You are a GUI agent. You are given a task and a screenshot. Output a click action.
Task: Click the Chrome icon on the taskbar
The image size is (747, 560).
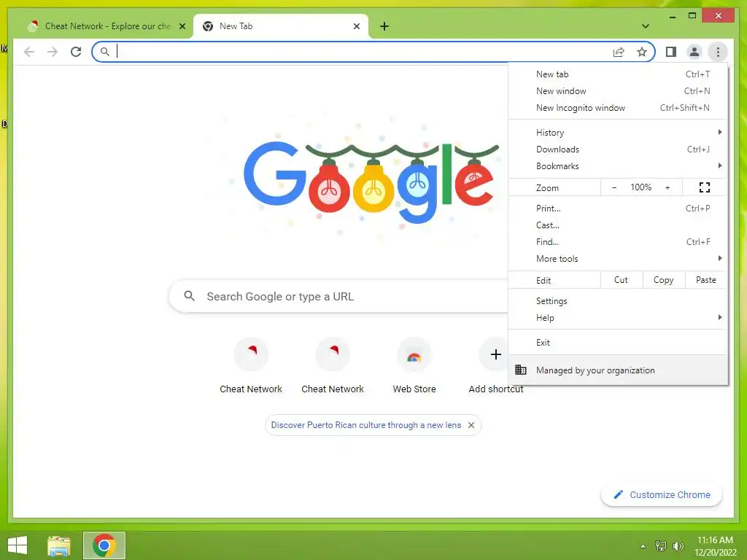click(104, 545)
